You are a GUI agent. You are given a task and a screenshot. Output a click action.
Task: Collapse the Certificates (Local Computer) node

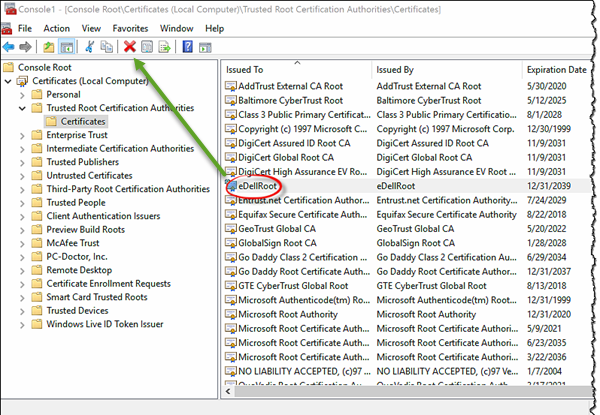pyautogui.click(x=8, y=81)
